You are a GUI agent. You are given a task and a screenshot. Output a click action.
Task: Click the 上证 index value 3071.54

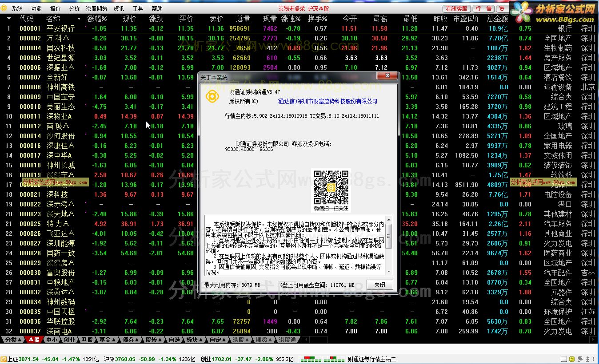pyautogui.click(x=29, y=359)
